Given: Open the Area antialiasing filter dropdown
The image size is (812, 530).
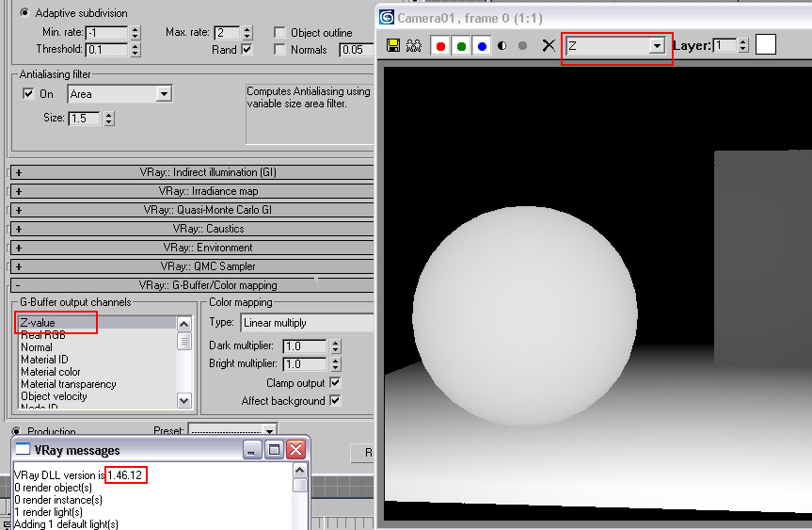Looking at the screenshot, I should pyautogui.click(x=164, y=94).
